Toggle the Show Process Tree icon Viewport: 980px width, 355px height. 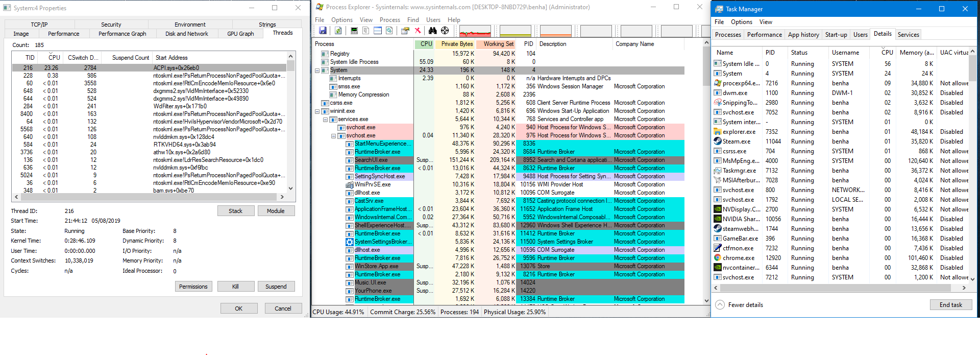[365, 31]
